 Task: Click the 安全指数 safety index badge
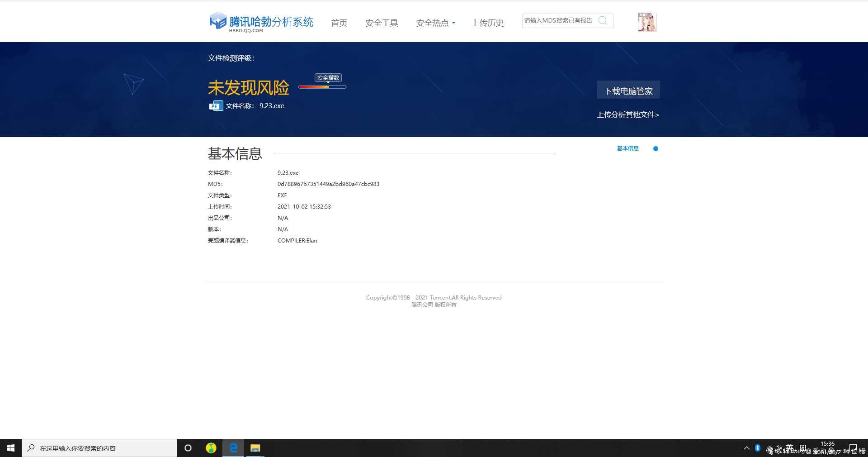[x=328, y=78]
